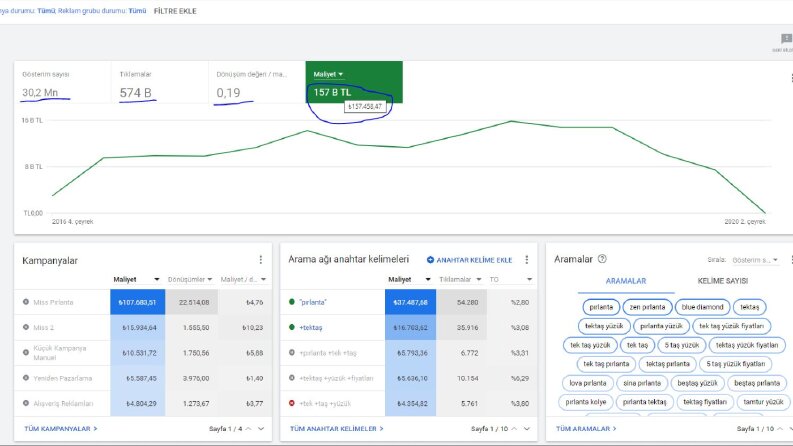Click the plus icon of Anahtar Kelime Ekle

430,260
